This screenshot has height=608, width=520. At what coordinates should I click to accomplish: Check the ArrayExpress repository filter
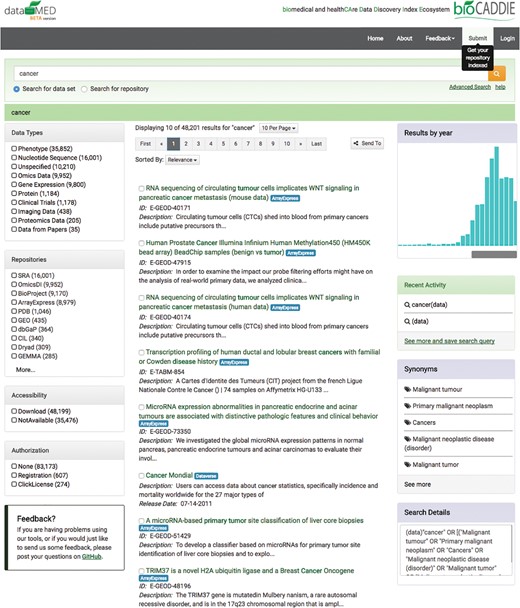(14, 302)
